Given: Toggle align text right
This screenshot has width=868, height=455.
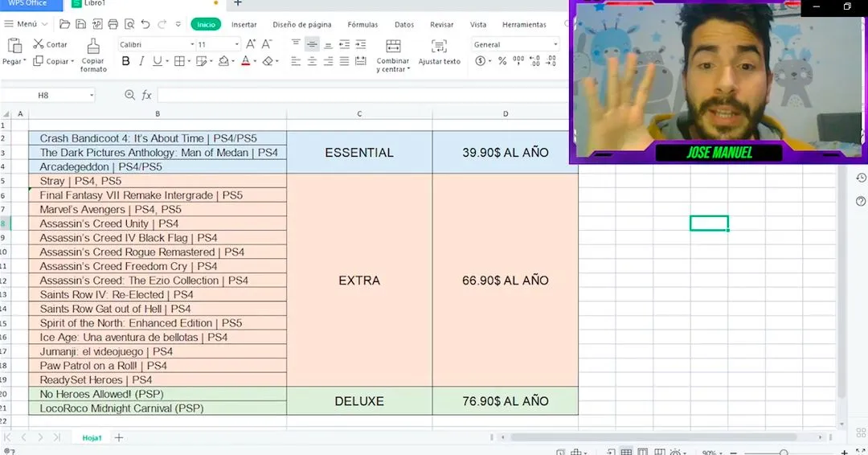Looking at the screenshot, I should 328,61.
